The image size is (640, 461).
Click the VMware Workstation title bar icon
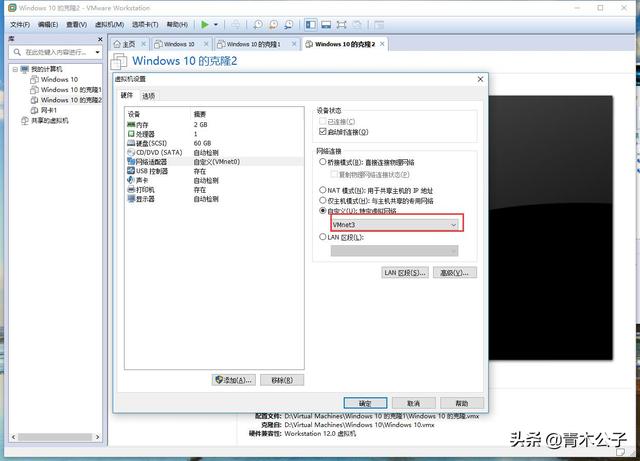(x=12, y=8)
